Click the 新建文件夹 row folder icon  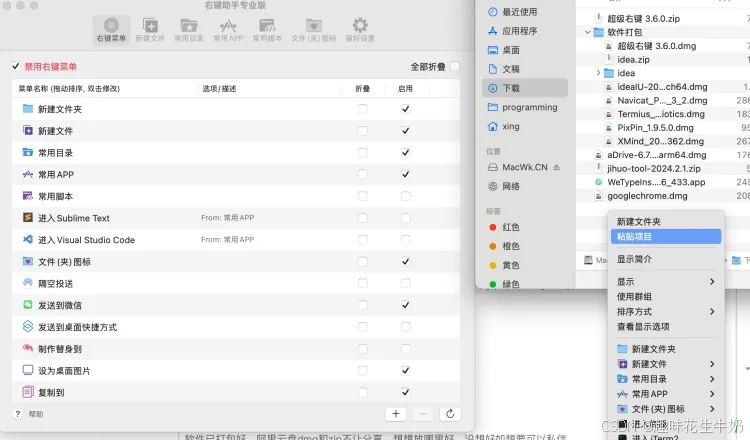pos(28,109)
